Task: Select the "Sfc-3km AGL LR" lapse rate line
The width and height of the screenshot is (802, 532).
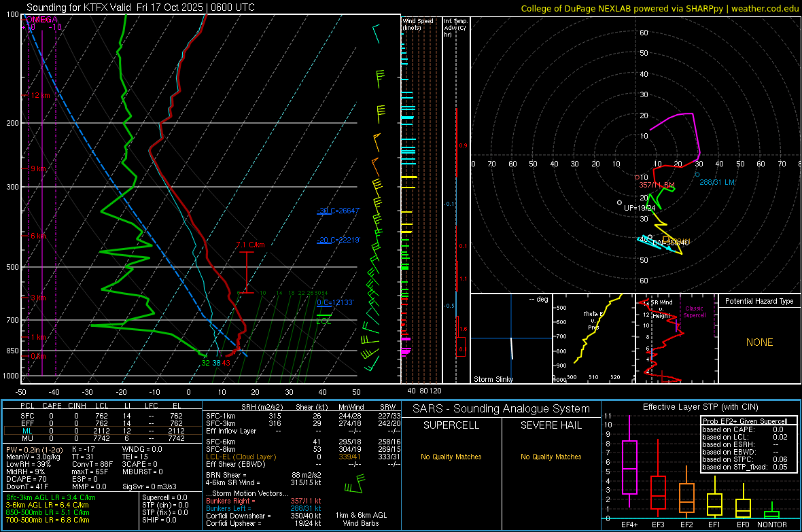Action: (51, 497)
